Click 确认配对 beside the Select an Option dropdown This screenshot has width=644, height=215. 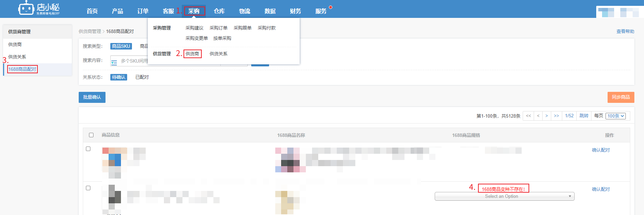(x=601, y=189)
